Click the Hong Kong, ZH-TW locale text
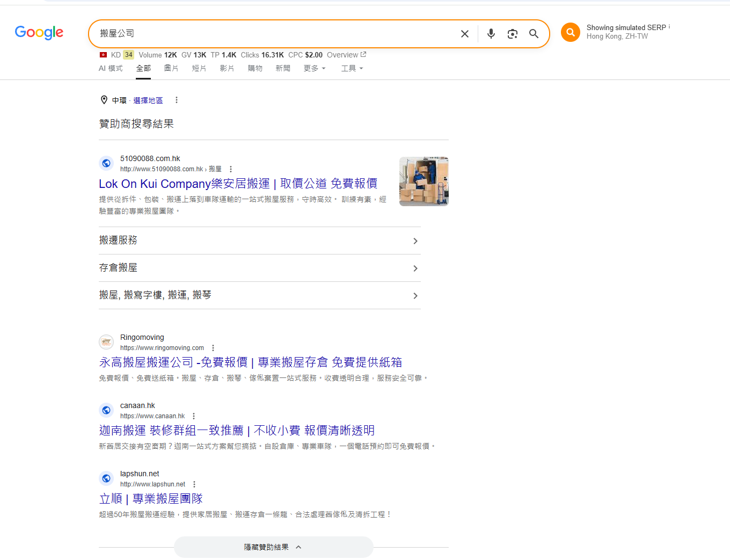This screenshot has height=560, width=730. click(x=617, y=37)
